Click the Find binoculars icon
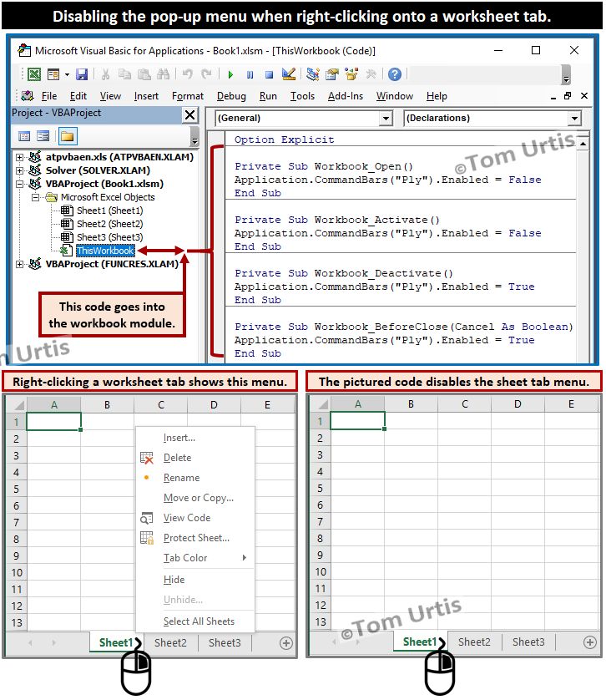This screenshot has height=700, width=606. pyautogui.click(x=163, y=74)
